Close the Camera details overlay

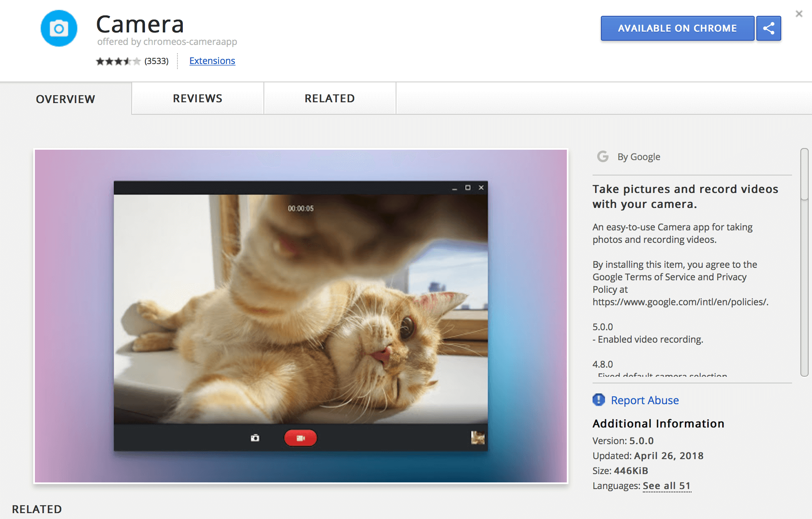(x=799, y=14)
